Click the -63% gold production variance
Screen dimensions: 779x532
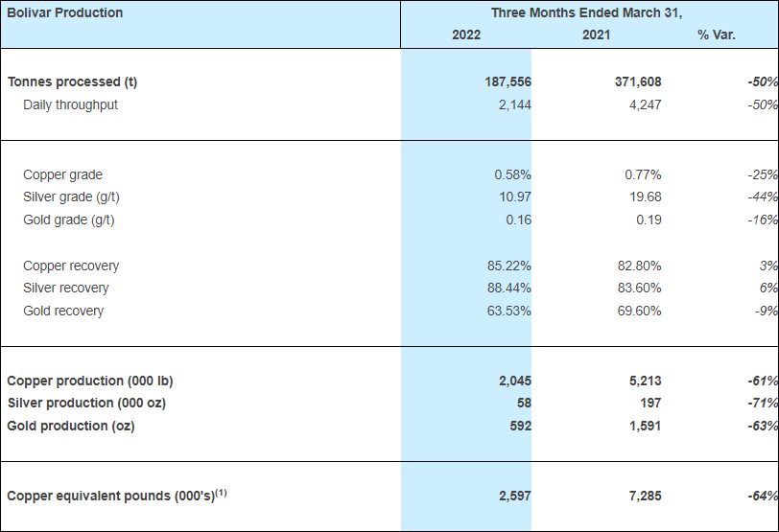pos(763,427)
